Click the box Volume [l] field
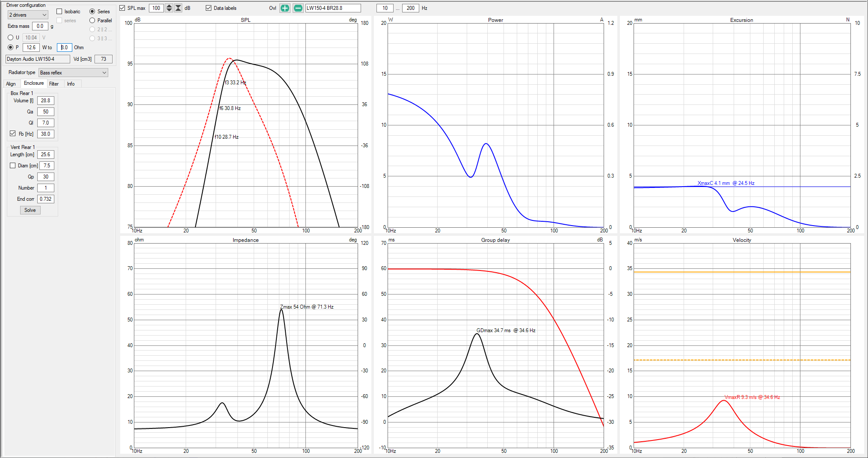The image size is (868, 458). point(46,101)
